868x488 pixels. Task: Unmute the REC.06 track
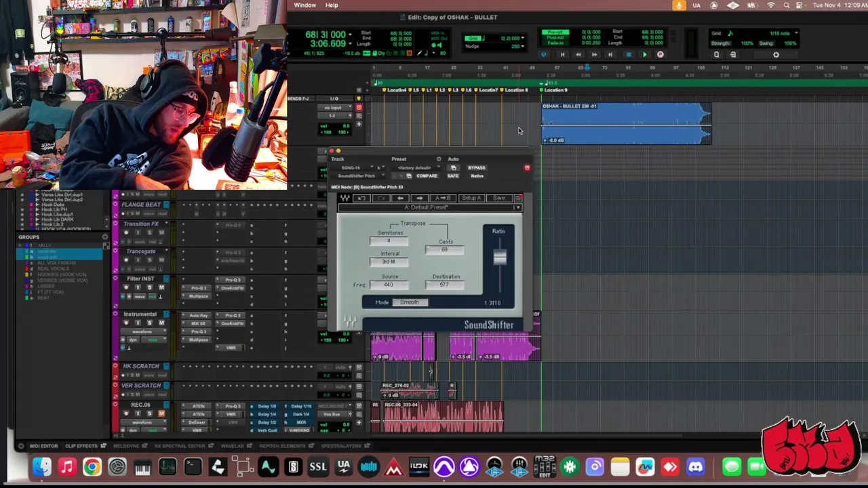click(x=161, y=413)
